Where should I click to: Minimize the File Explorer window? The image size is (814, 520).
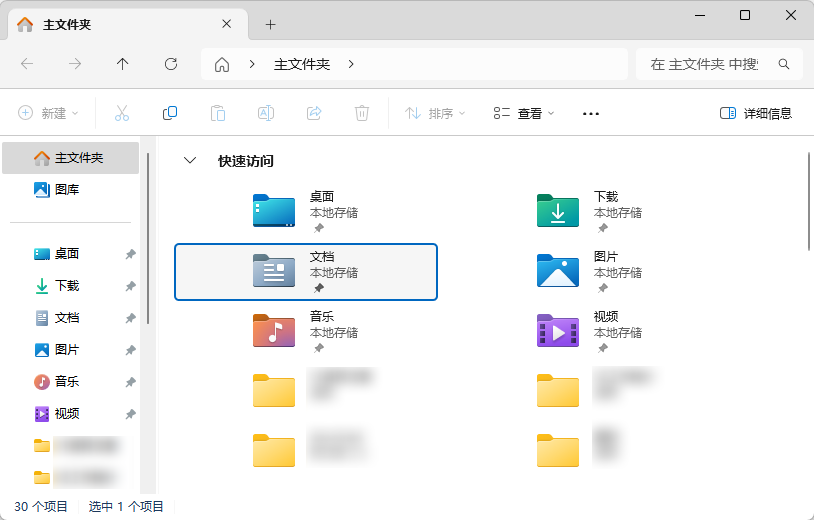[x=700, y=15]
